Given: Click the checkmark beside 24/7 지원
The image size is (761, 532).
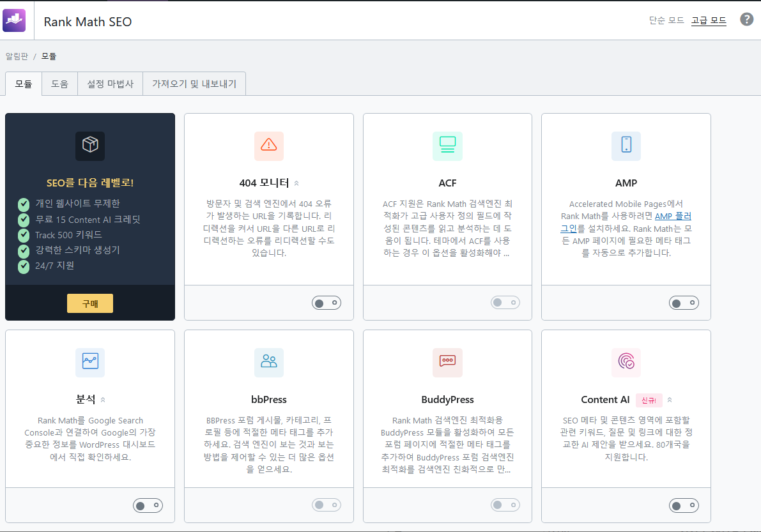Looking at the screenshot, I should (24, 267).
